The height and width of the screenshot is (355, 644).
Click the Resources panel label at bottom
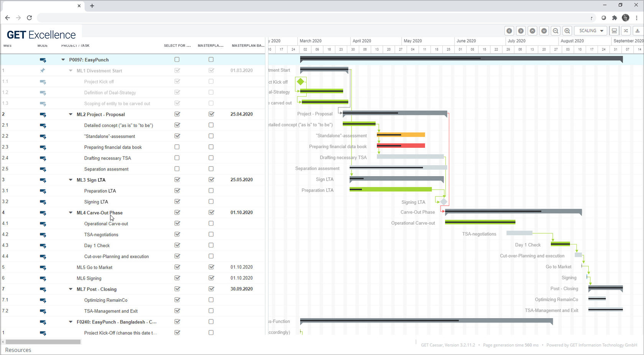pyautogui.click(x=18, y=350)
